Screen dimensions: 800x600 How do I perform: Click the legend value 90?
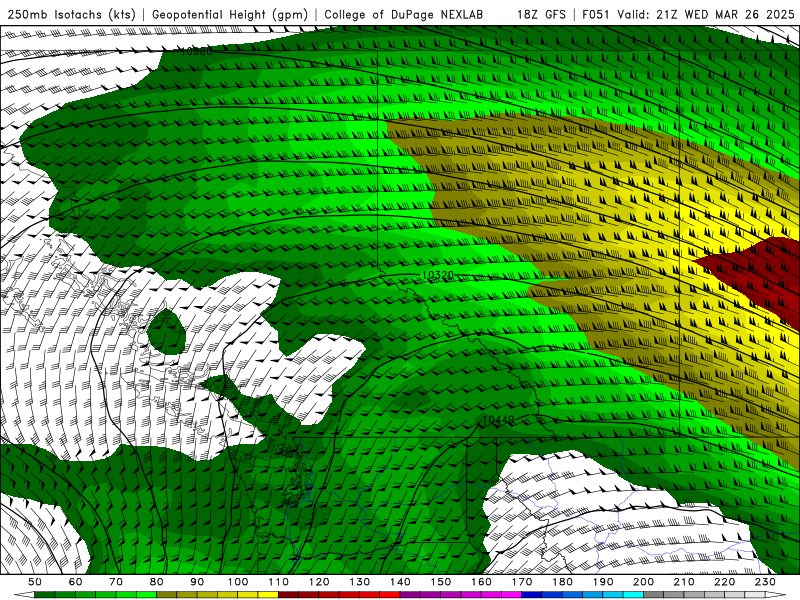click(197, 582)
